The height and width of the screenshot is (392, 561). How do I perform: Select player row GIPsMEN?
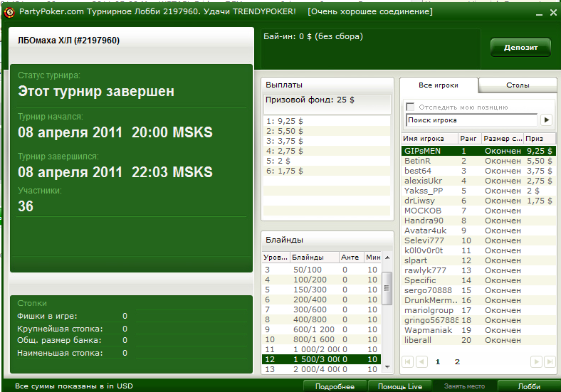(x=478, y=151)
